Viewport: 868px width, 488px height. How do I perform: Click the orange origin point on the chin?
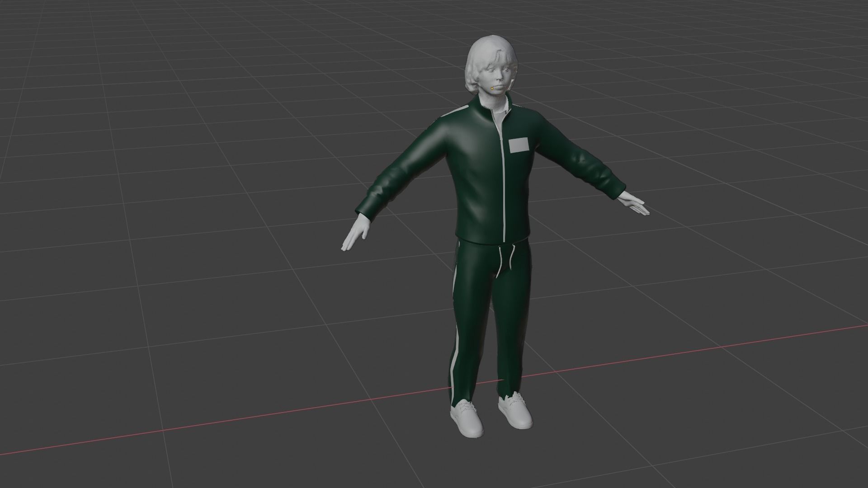tap(492, 89)
